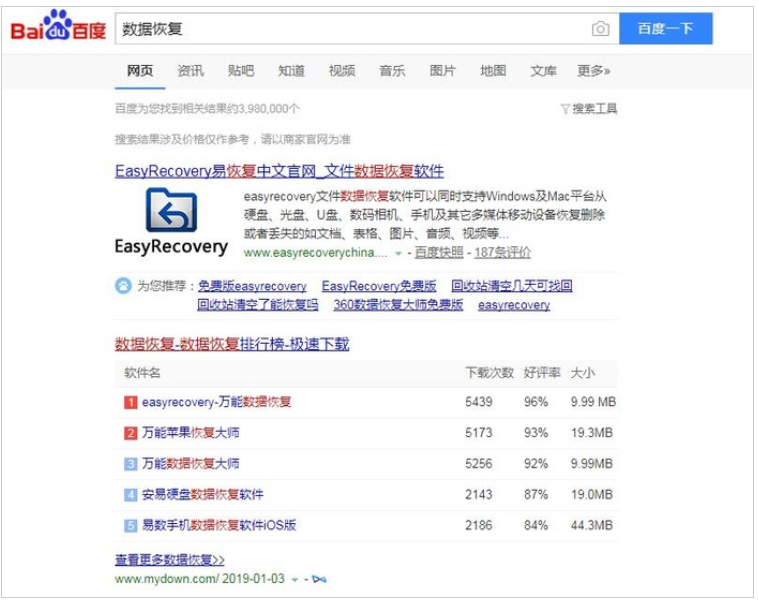759x600 pixels.
Task: Click the icon at end of mydown.com line
Action: (319, 579)
